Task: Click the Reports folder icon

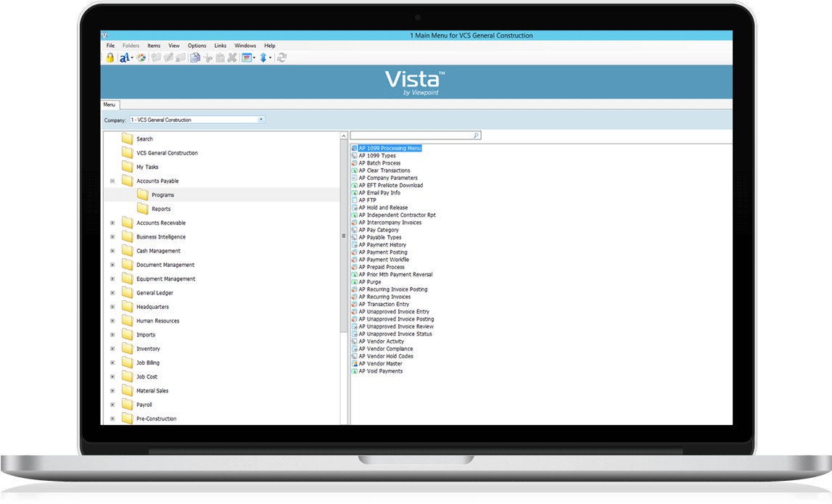Action: point(143,209)
